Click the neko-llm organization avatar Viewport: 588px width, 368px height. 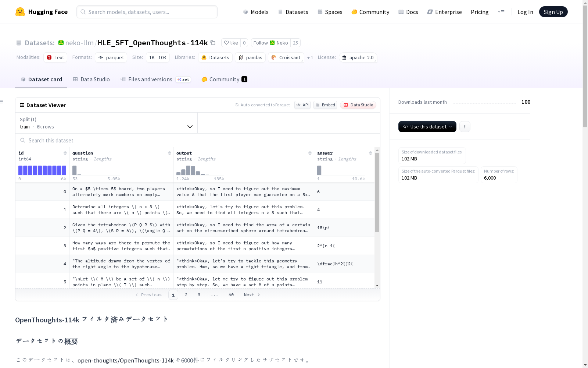(x=61, y=43)
